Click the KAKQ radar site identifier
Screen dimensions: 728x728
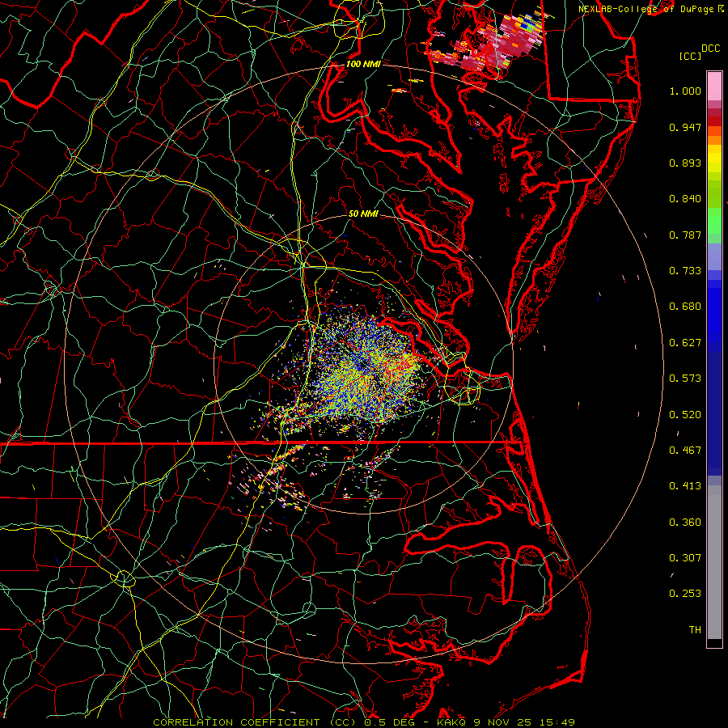451,722
